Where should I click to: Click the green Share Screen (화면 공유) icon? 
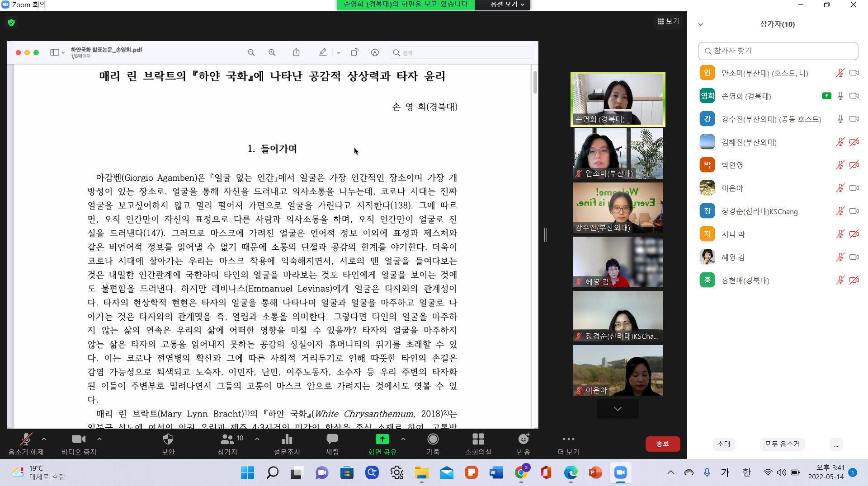coord(382,439)
